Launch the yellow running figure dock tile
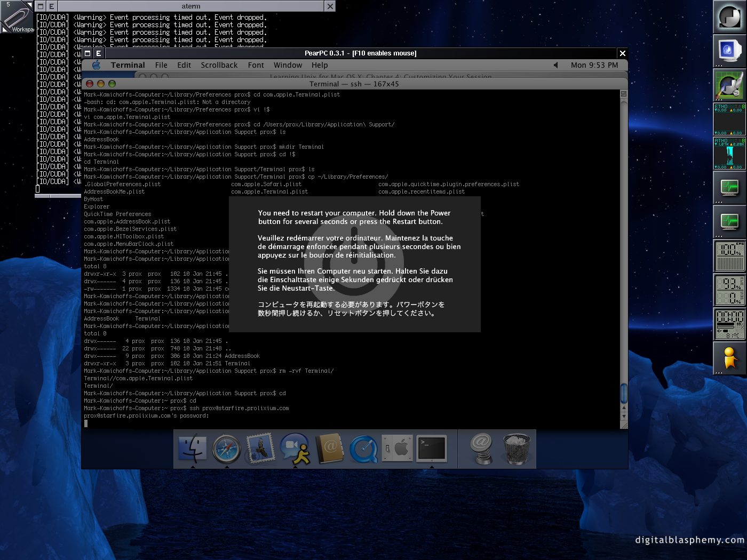The image size is (747, 560). click(729, 358)
